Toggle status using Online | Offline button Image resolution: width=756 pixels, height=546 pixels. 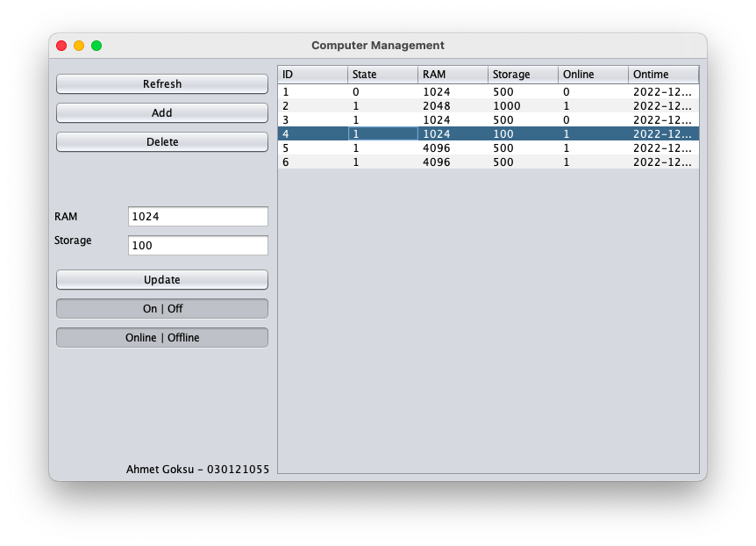(161, 337)
